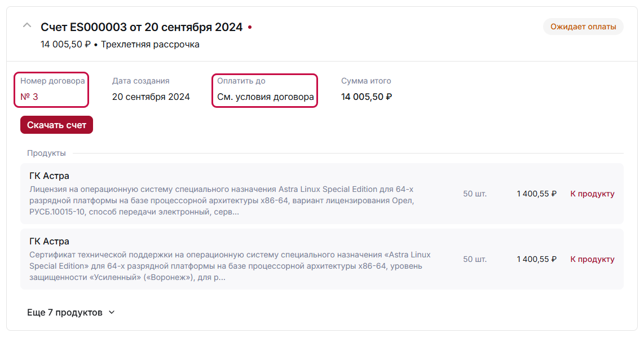Image resolution: width=644 pixels, height=337 pixels.
Task: Click the first "ГК Астра" license product title
Action: [49, 176]
